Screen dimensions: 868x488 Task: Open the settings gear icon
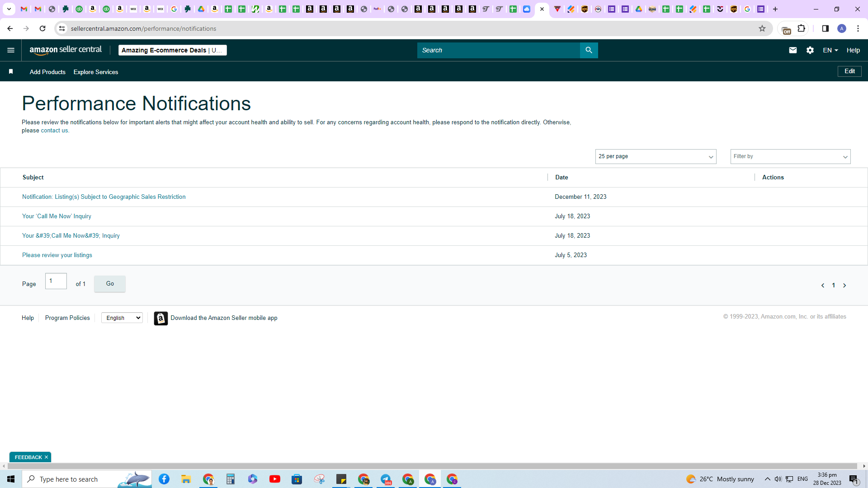click(x=810, y=50)
